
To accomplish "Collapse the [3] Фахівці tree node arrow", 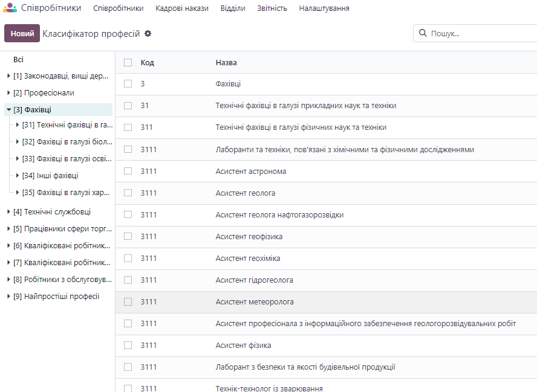I will tap(9, 110).
